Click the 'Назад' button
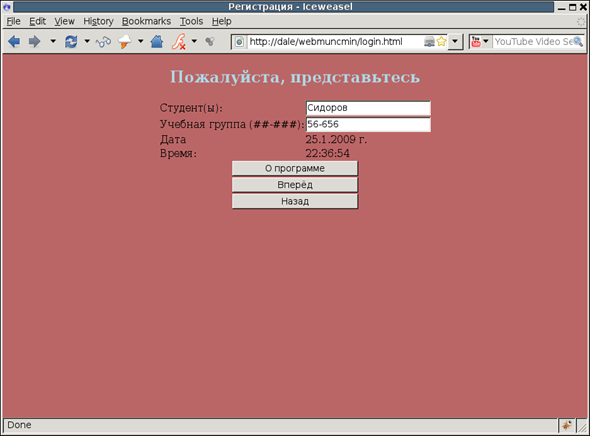The width and height of the screenshot is (590, 436). coord(295,201)
